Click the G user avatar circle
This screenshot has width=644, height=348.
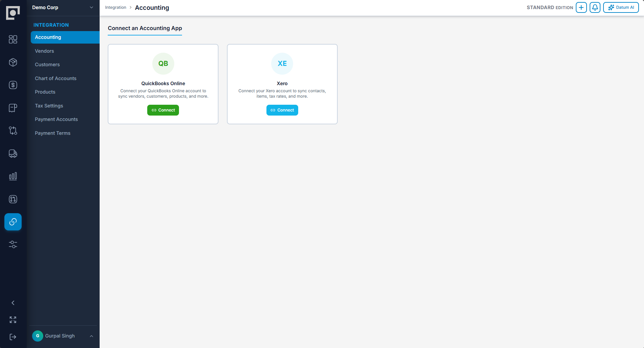[37, 336]
